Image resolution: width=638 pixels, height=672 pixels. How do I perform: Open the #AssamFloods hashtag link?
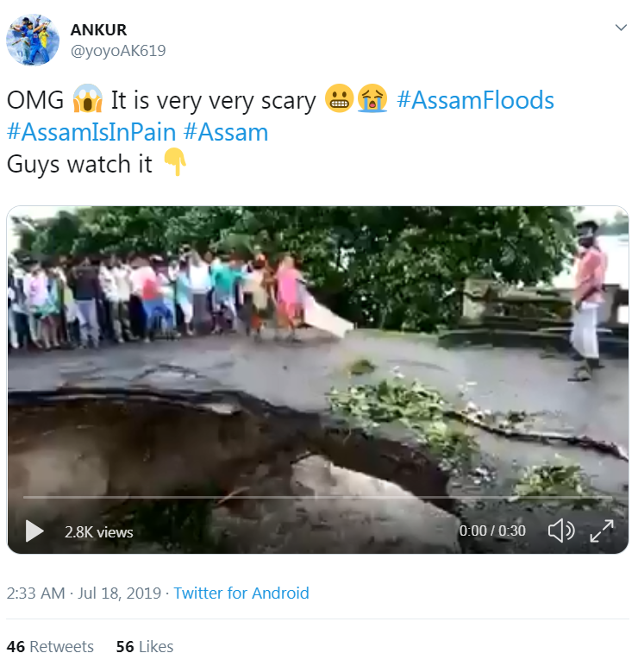click(476, 100)
